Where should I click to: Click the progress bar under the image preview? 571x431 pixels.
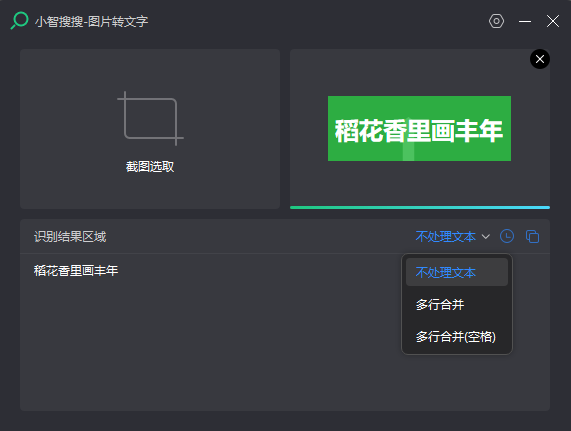point(420,207)
